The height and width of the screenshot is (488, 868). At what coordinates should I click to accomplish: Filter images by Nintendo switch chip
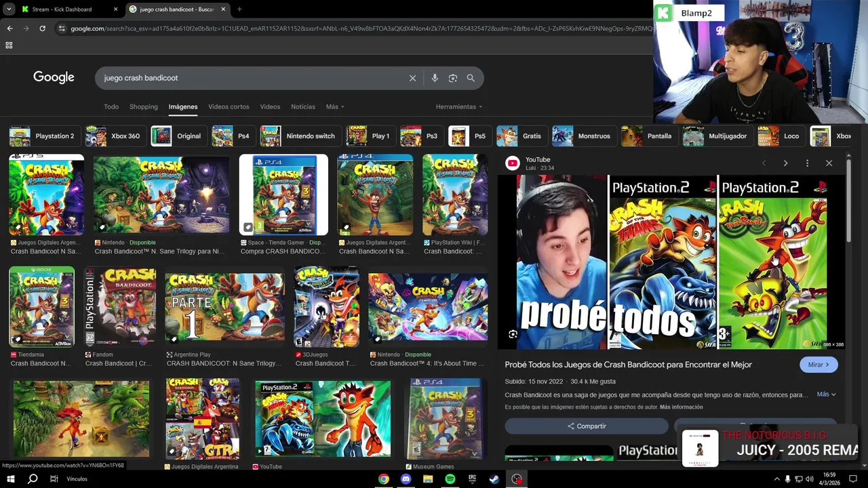click(x=300, y=136)
